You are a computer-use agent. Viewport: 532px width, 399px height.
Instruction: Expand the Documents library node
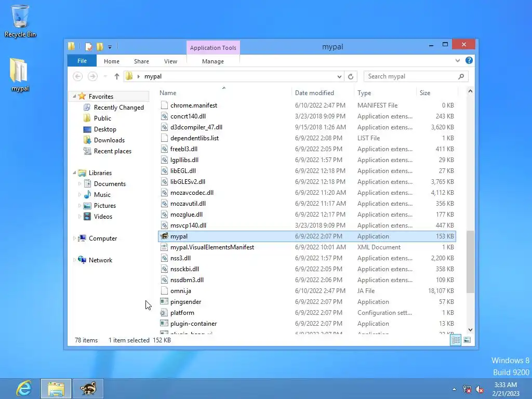pos(79,183)
